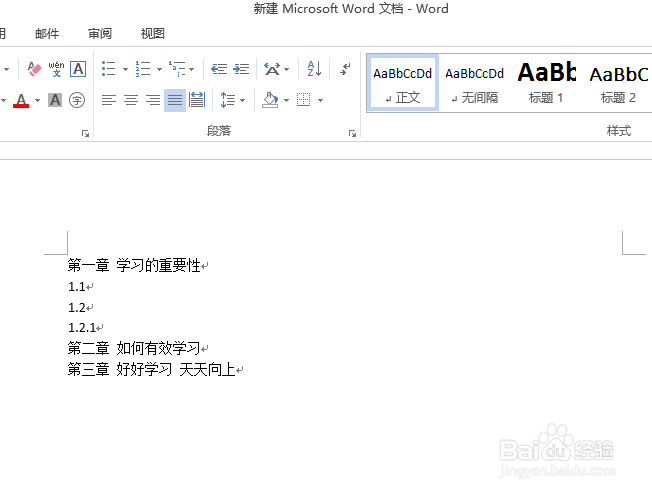Apply Character Border icon
The height and width of the screenshot is (493, 652).
(78, 69)
